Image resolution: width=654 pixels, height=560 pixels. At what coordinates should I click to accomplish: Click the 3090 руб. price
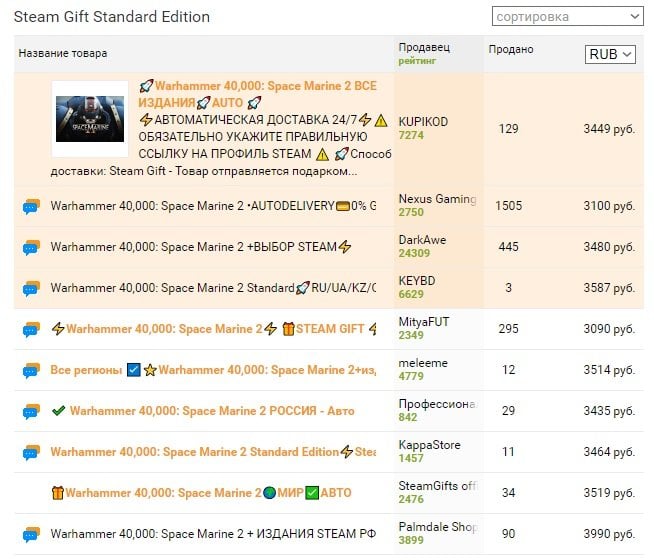[x=609, y=329]
